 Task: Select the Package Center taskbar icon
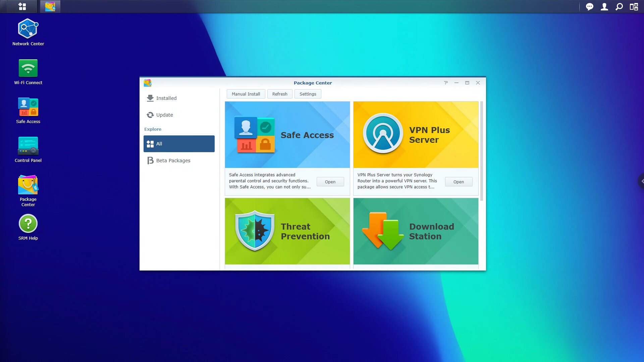tap(50, 6)
